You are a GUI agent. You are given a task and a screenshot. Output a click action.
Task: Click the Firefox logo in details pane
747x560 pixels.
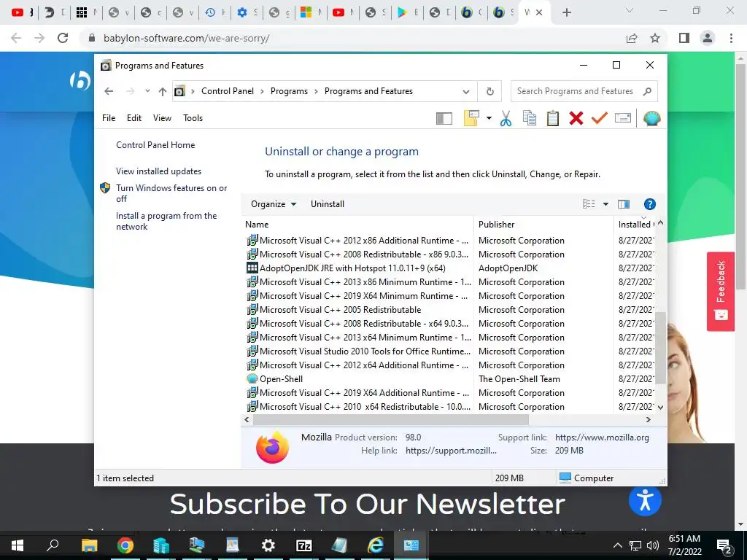273,447
